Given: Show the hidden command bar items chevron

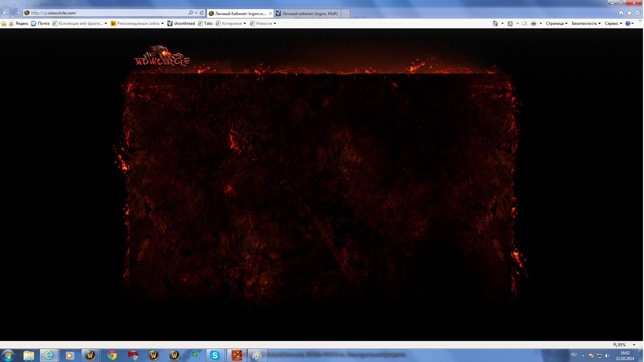Looking at the screenshot, I should point(640,21).
